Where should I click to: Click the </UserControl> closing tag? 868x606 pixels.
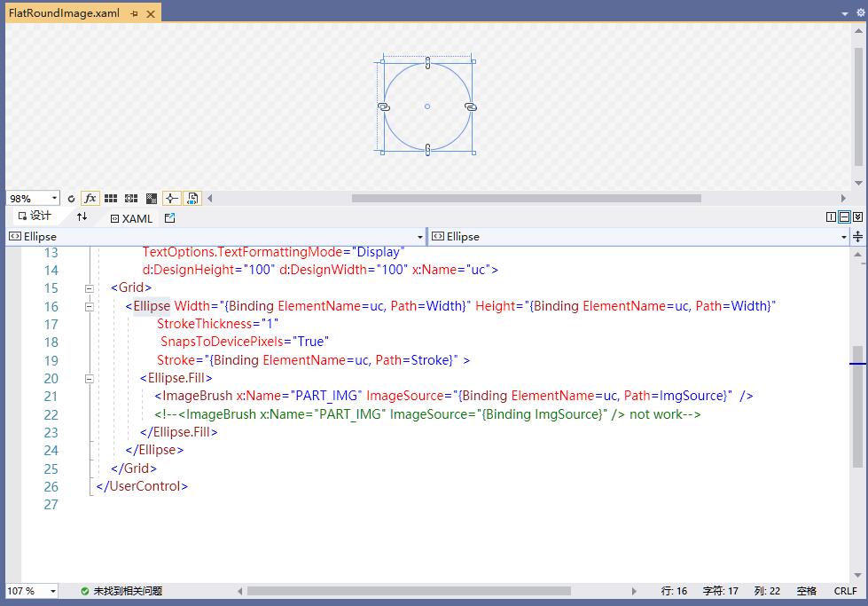point(142,486)
